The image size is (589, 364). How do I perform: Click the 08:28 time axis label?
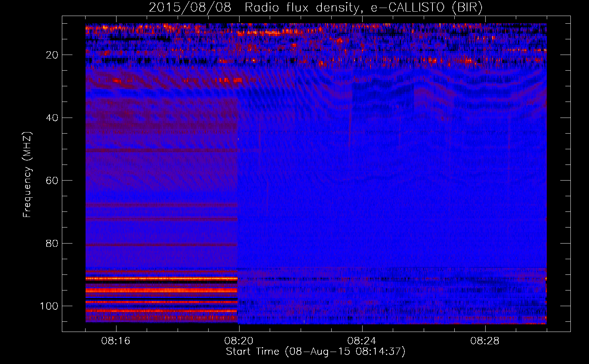tap(485, 341)
